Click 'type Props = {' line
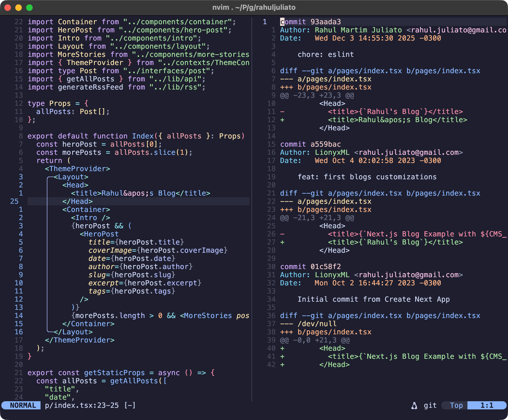Viewport: 508px width, 420px height. click(x=58, y=103)
